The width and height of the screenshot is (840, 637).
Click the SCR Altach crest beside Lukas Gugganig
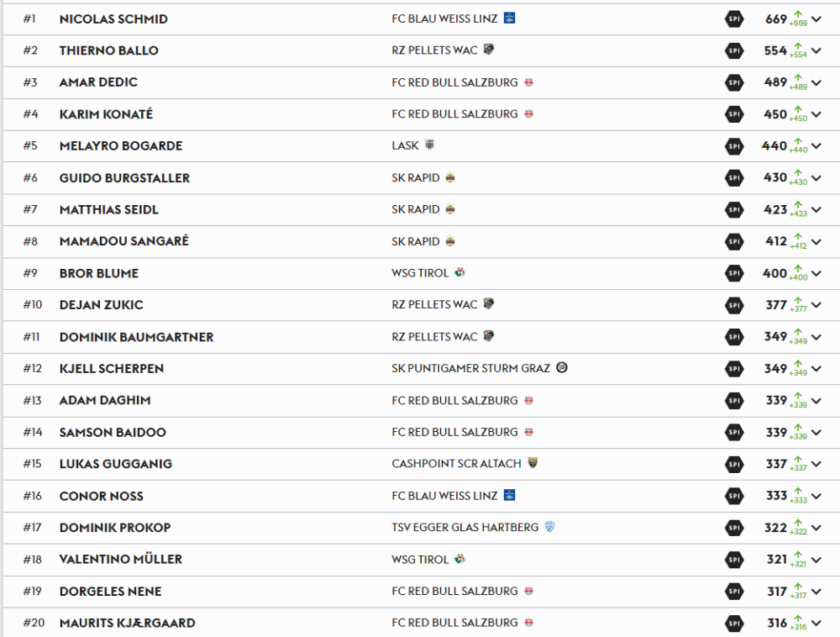point(533,463)
